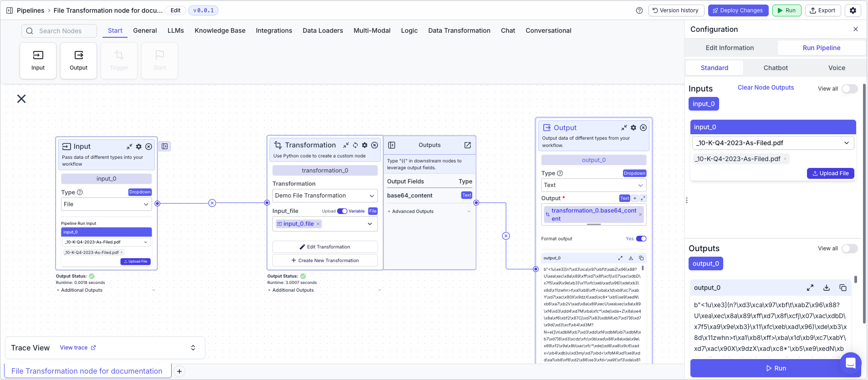Viewport: 868px width, 380px height.
Task: Open the chat support bubble
Action: tap(850, 363)
